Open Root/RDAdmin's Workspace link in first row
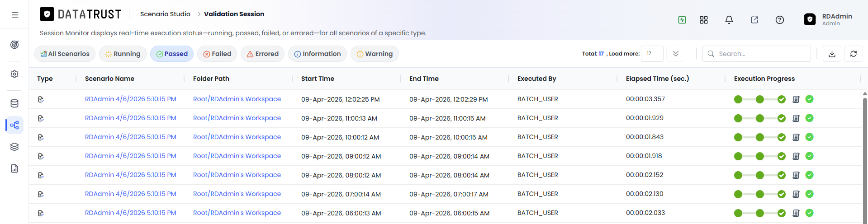This screenshot has width=868, height=224. click(x=237, y=99)
